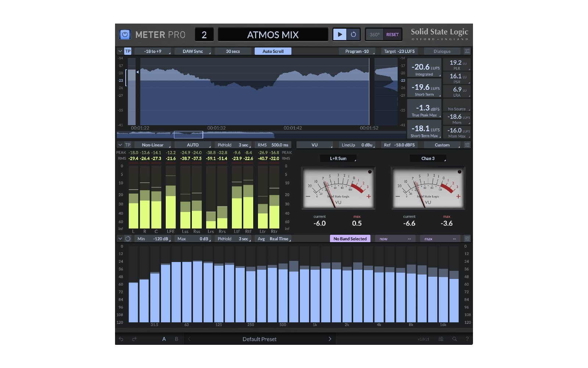Click the 19.2 LU PLR readout
The width and height of the screenshot is (588, 368).
pos(457,65)
